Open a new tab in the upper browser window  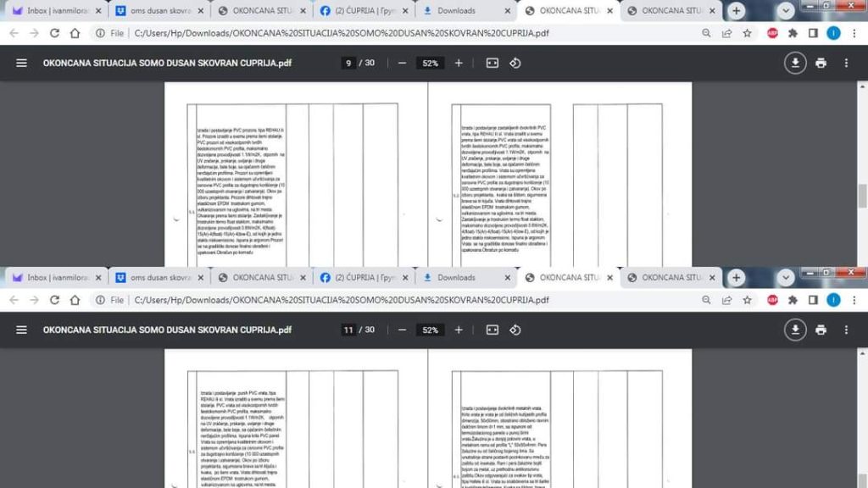coord(737,11)
